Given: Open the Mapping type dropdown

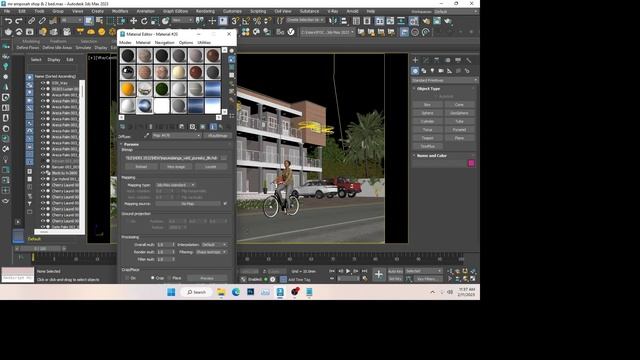Looking at the screenshot, I should pyautogui.click(x=176, y=185).
